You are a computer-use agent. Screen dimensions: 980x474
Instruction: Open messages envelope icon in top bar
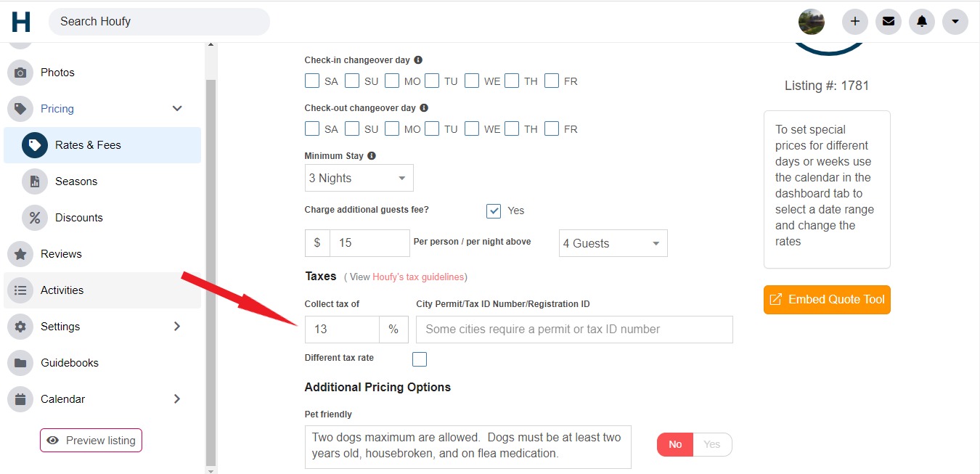(888, 22)
